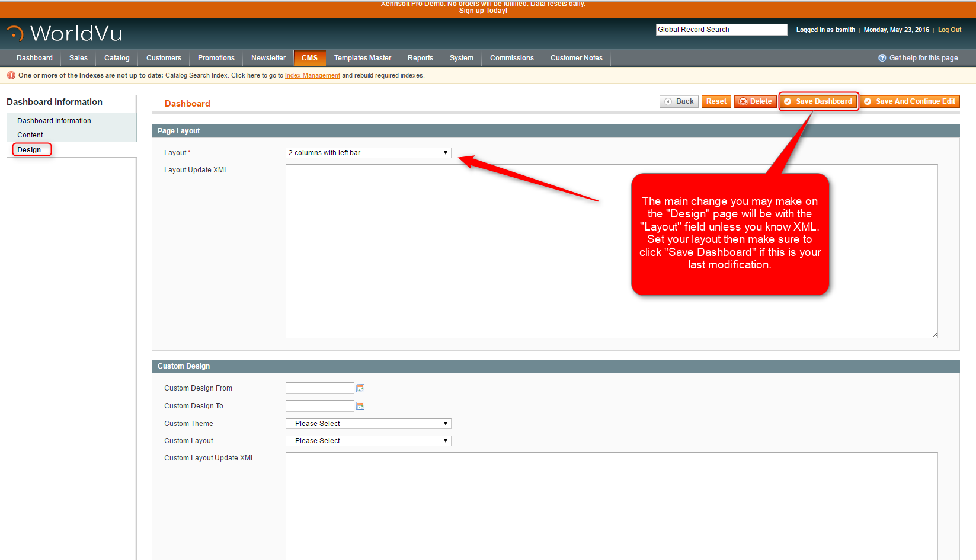Click the index warning alert icon
976x560 pixels.
(x=11, y=75)
